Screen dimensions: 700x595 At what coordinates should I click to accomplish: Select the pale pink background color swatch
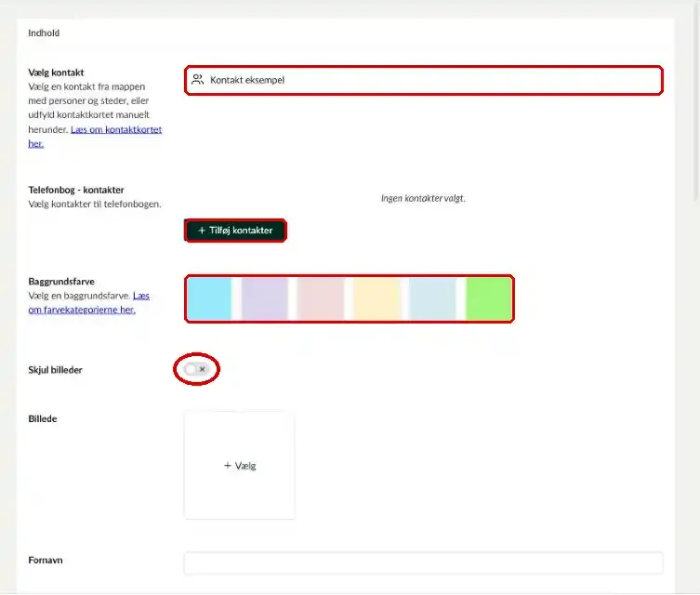coord(321,298)
